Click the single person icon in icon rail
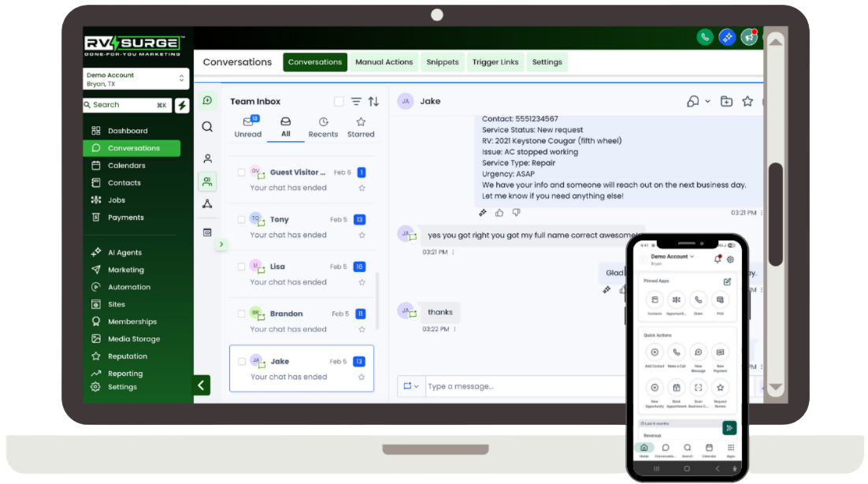This screenshot has height=484, width=868. [207, 159]
